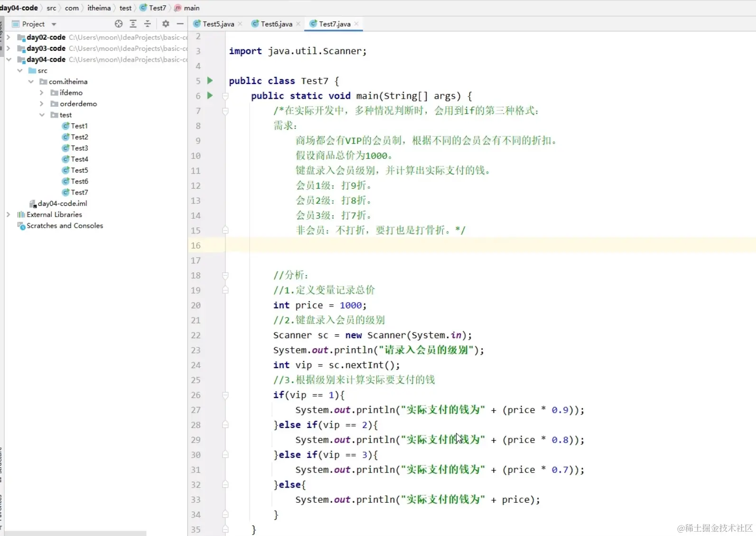This screenshot has height=536, width=756.
Task: Click the Expand All icon in Project panel
Action: (133, 24)
